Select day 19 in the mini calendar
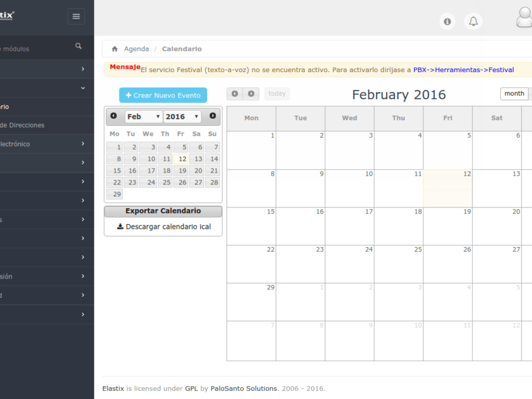 pyautogui.click(x=181, y=171)
